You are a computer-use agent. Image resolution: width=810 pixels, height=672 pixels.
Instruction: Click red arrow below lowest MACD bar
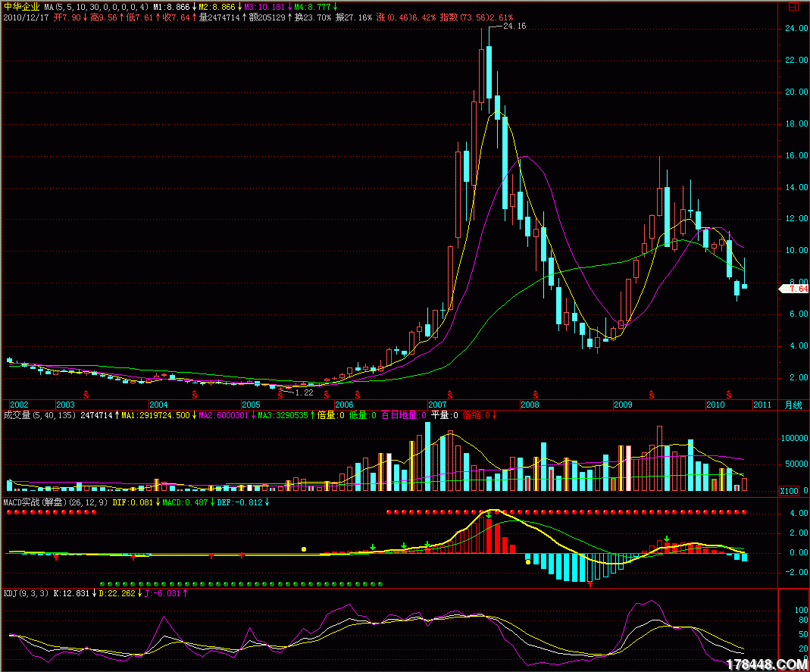click(590, 583)
